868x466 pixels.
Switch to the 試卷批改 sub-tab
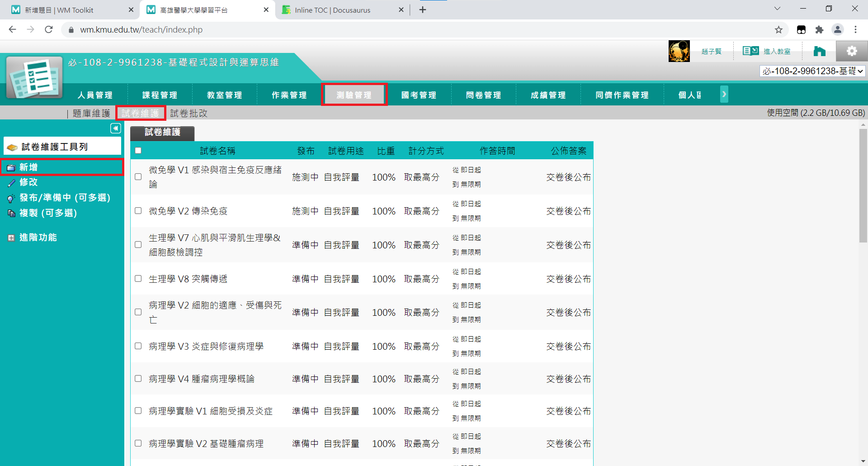point(189,113)
